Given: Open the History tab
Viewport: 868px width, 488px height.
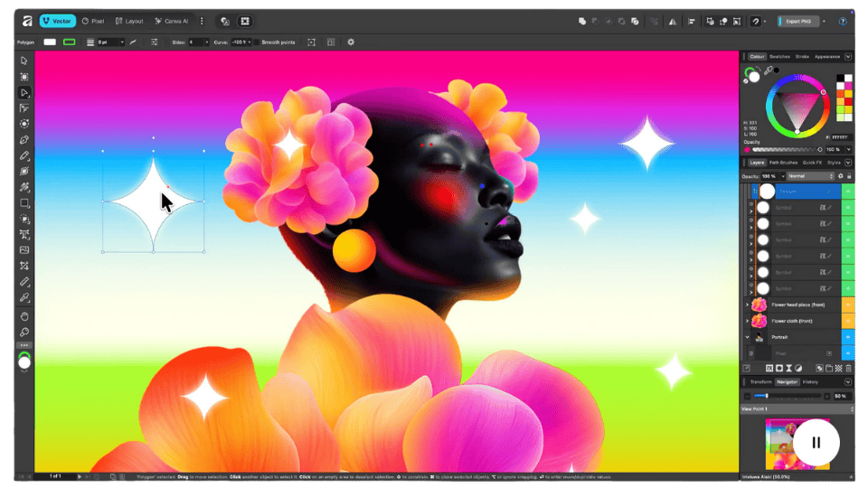Looking at the screenshot, I should click(810, 382).
